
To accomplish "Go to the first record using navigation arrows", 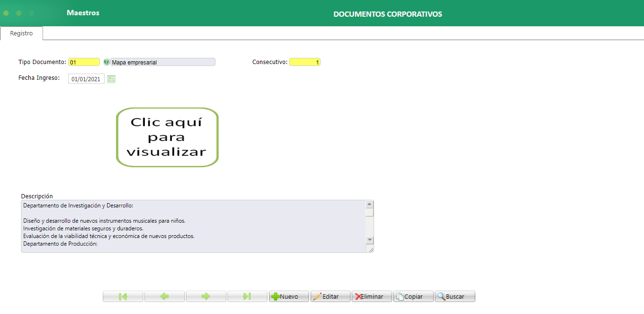I will [x=122, y=296].
